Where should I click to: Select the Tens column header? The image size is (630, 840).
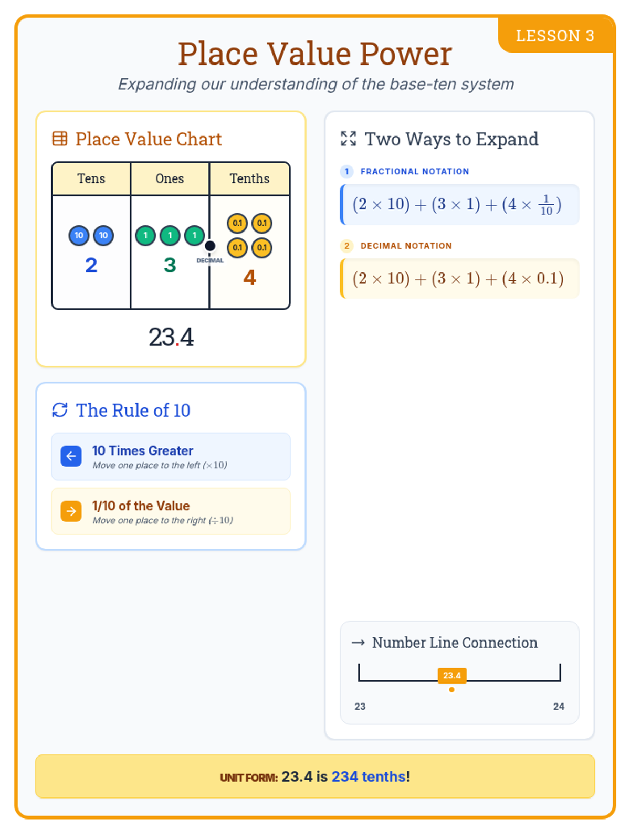pyautogui.click(x=91, y=179)
